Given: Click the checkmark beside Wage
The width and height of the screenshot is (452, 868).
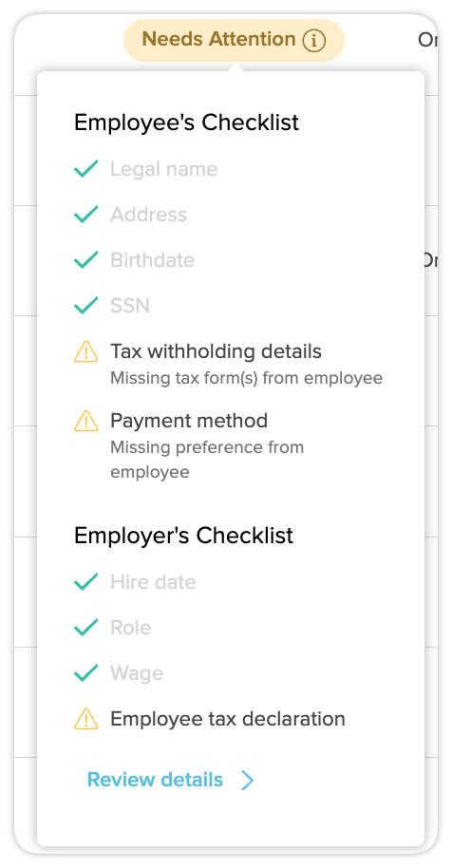Looking at the screenshot, I should [85, 673].
